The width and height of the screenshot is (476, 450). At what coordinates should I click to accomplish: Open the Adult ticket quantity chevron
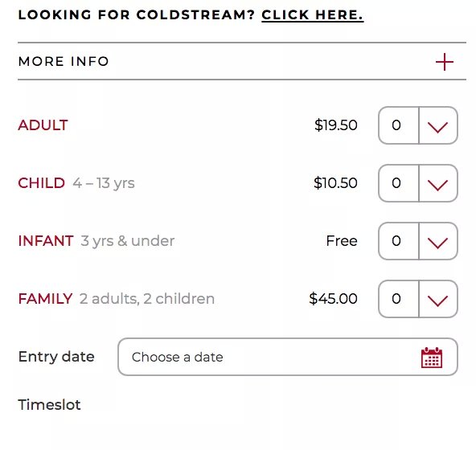point(437,125)
